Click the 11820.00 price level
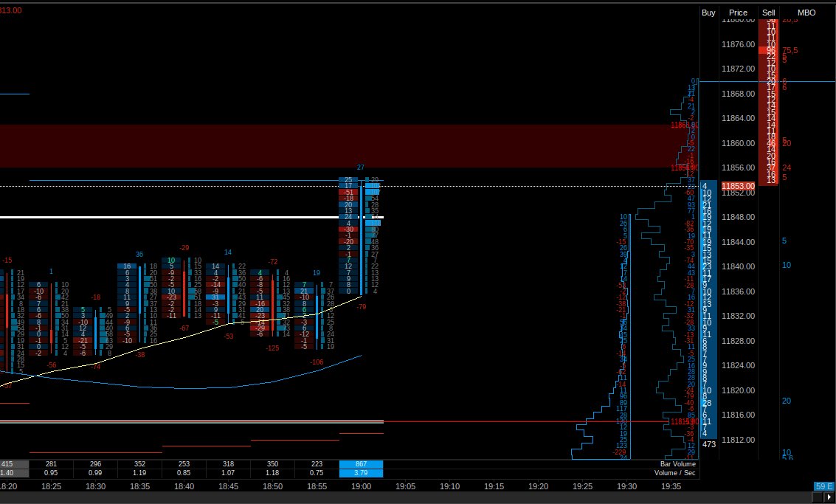This screenshot has width=836, height=504. pos(739,390)
